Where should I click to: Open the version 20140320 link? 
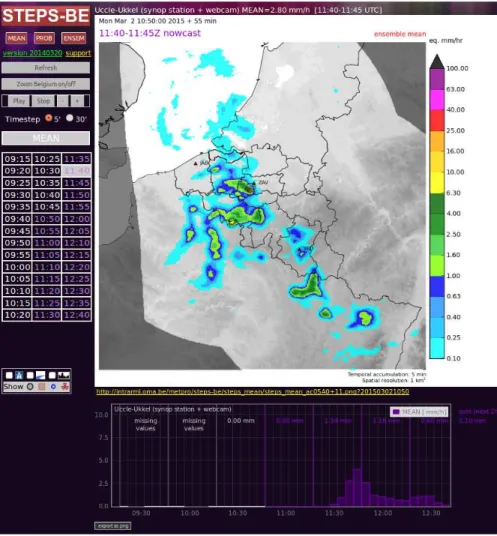[32, 53]
